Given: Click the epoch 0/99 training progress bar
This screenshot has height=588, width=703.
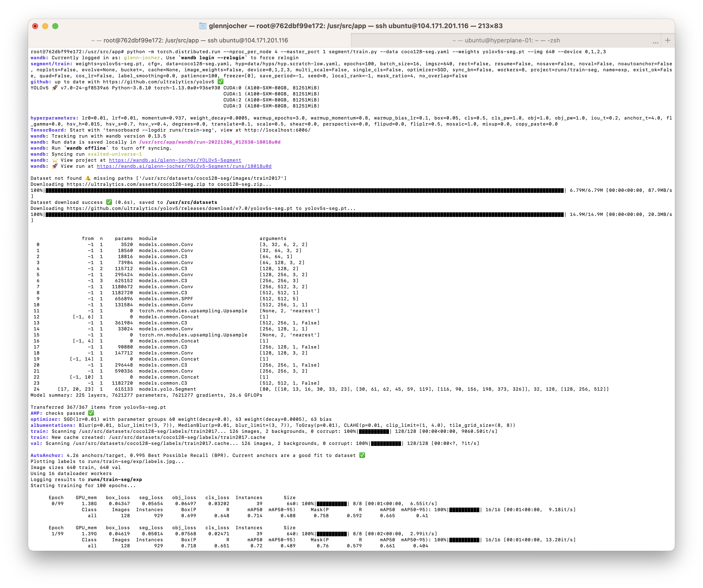Looking at the screenshot, I should pos(331,503).
